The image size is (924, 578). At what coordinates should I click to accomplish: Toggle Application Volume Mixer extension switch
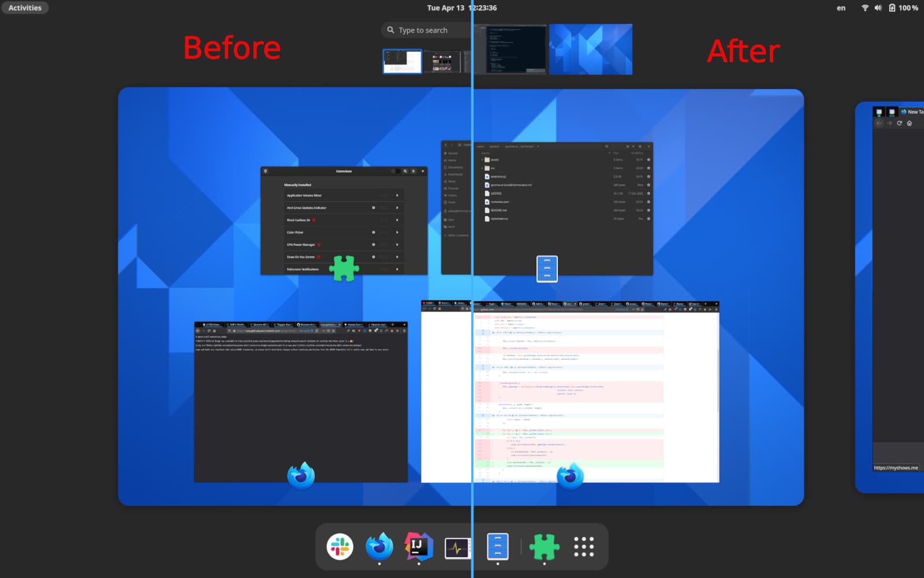385,195
